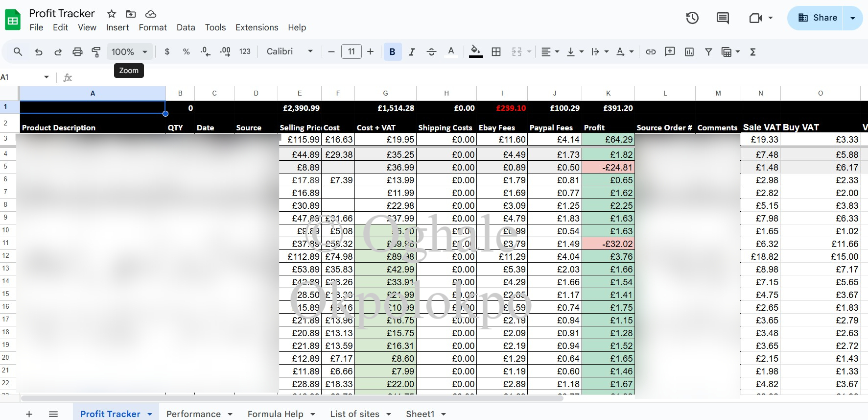The height and width of the screenshot is (420, 868).
Task: Open the Borders tool
Action: [496, 52]
